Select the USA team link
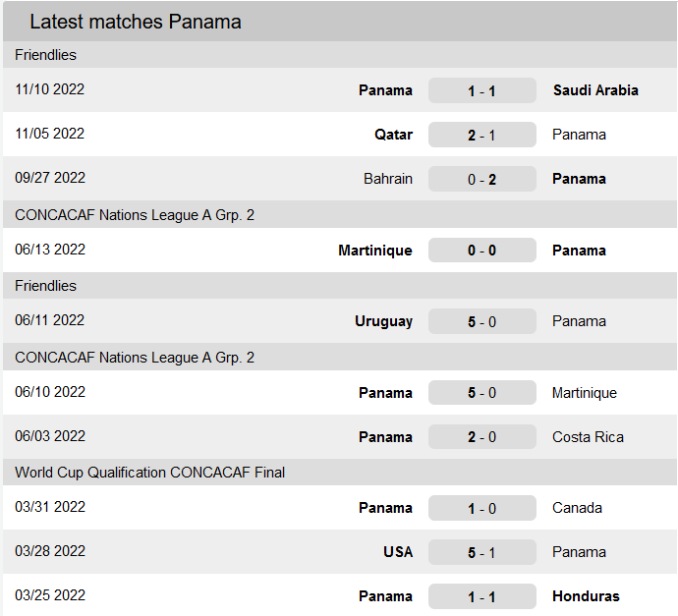678x616 pixels. 398,552
